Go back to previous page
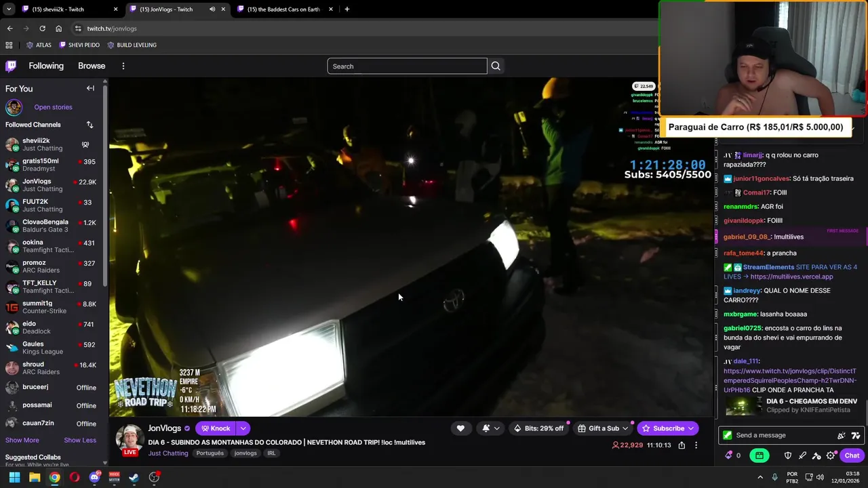868x488 pixels. pos(9,28)
